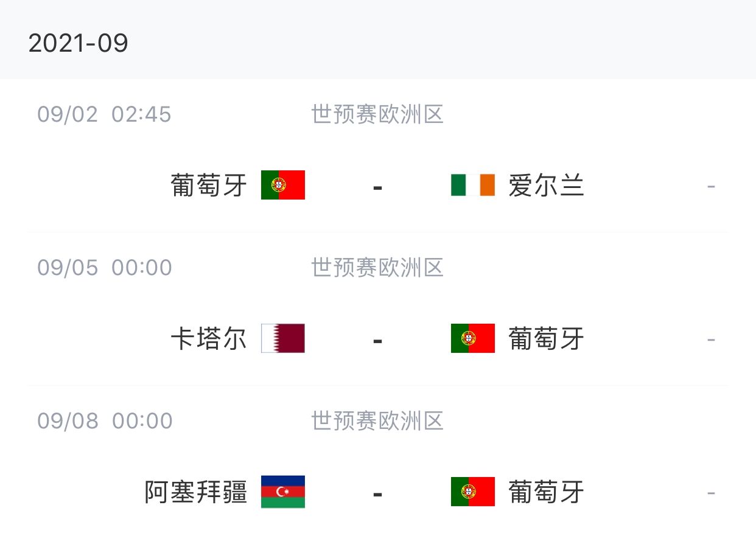
Task: Click the 世预赛欧洲区 label for the 09/08 match
Action: click(377, 420)
